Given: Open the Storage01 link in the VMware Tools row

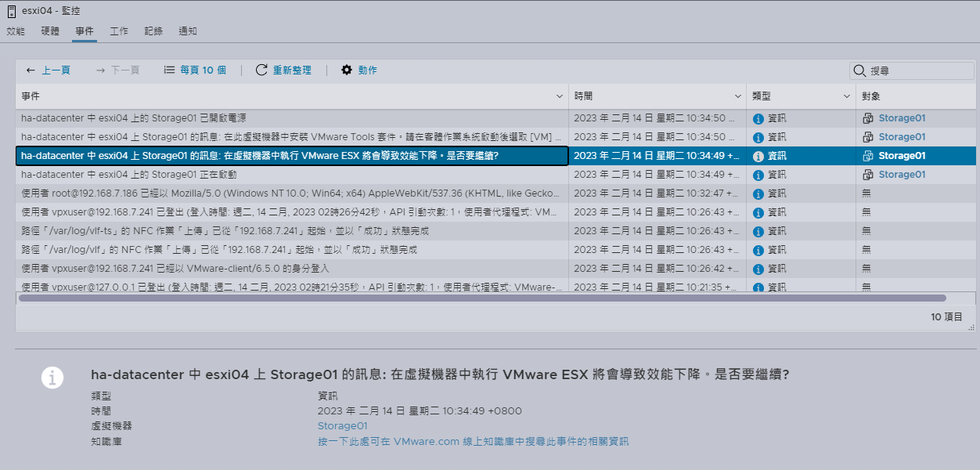Looking at the screenshot, I should (x=902, y=138).
